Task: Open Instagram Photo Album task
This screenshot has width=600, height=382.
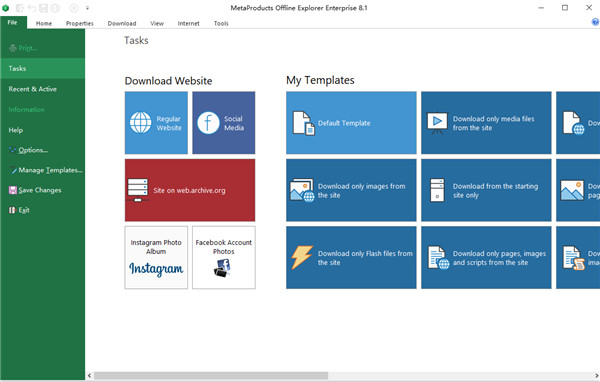Action: pos(156,257)
